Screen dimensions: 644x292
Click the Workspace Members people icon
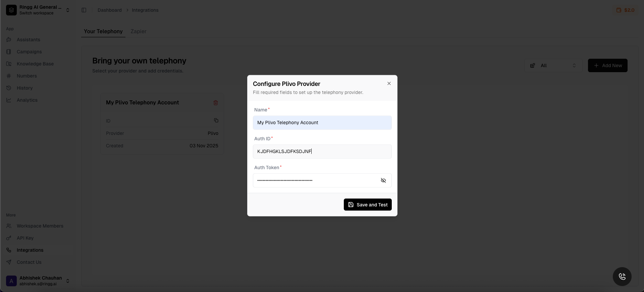tap(9, 226)
